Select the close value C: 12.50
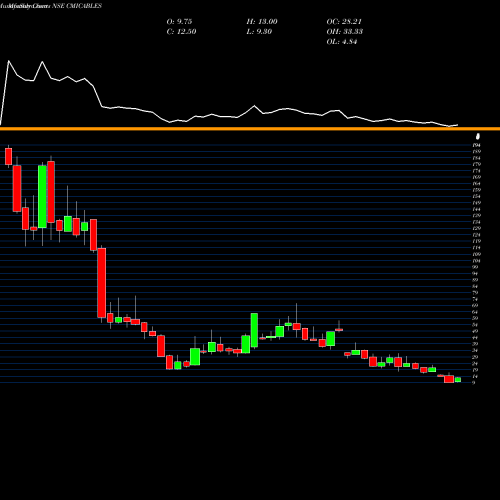The image size is (500, 500). pos(181,32)
